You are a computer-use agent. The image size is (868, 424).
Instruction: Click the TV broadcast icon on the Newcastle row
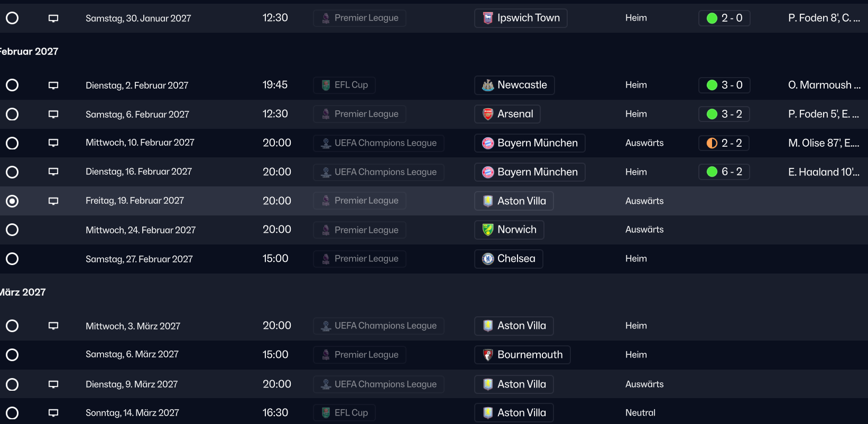point(53,86)
